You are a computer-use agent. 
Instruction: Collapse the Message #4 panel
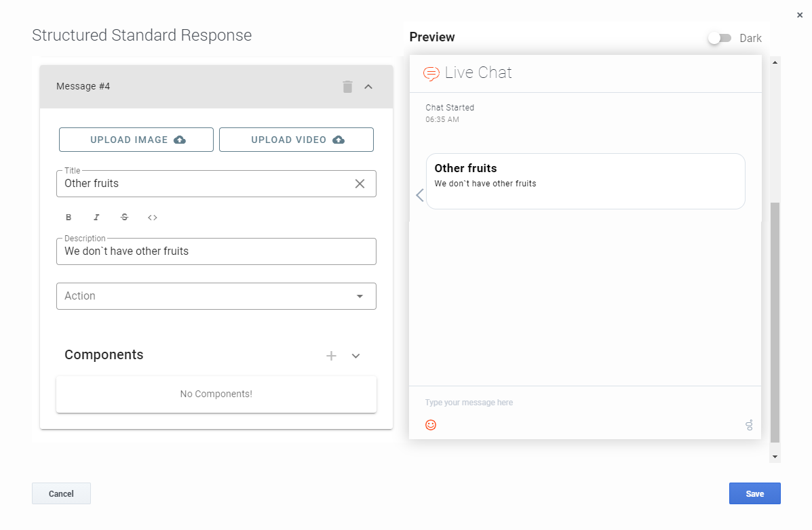tap(368, 87)
